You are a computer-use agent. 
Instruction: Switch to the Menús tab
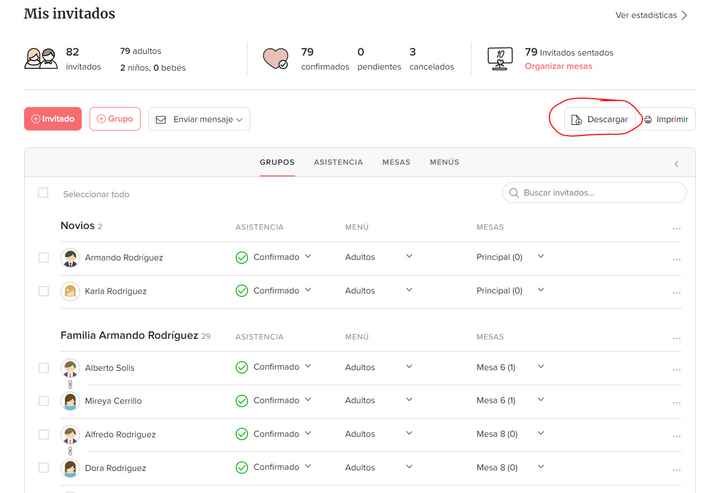click(x=445, y=162)
